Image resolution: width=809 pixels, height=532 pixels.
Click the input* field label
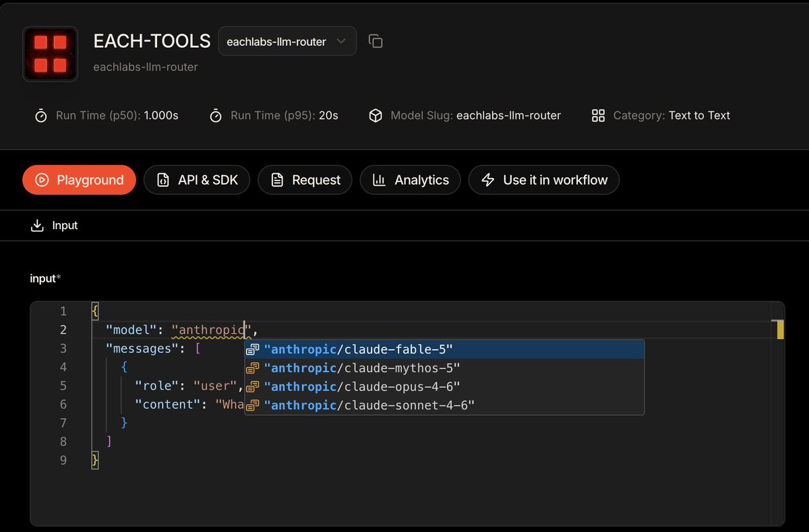coord(46,278)
